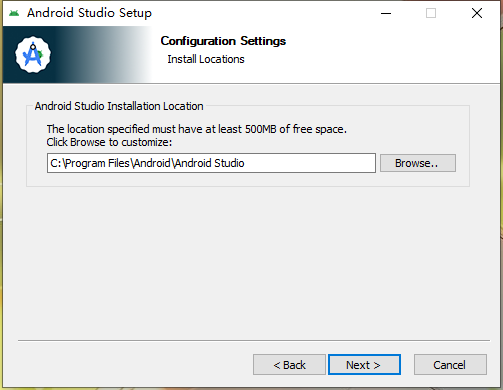Click the Android Studio logo in header
The width and height of the screenshot is (503, 390).
coord(33,55)
